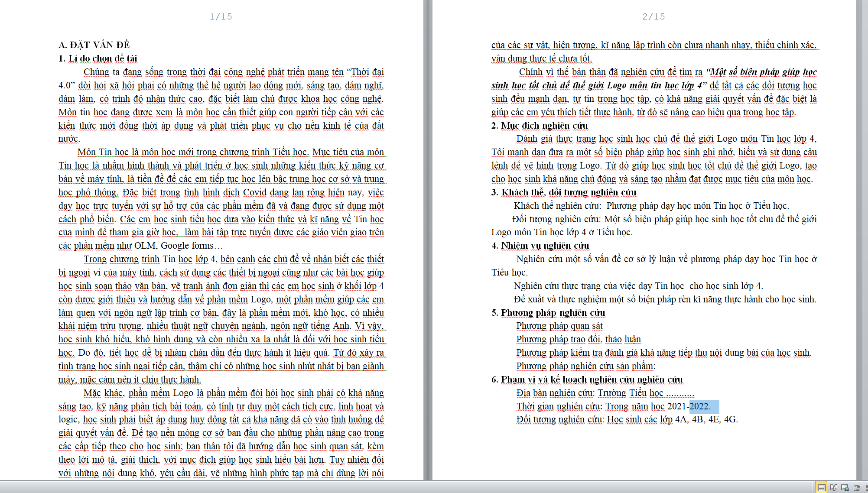Click heading '1. Lí do chọn đề tài'
This screenshot has height=493, width=868.
(x=98, y=58)
